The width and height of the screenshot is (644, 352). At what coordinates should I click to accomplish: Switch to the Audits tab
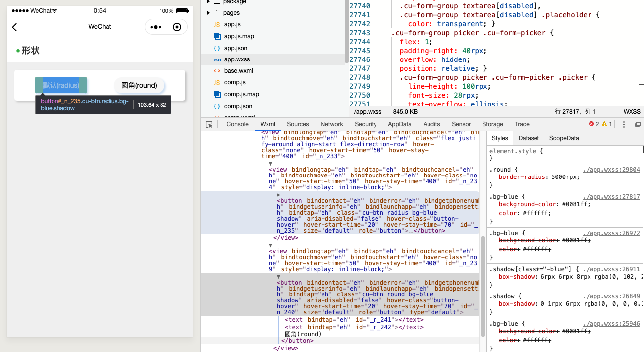431,124
